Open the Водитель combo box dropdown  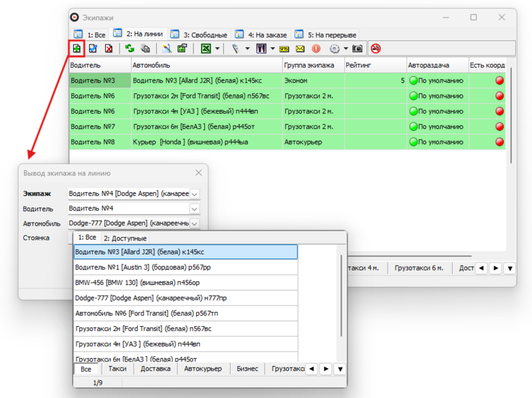coord(194,209)
